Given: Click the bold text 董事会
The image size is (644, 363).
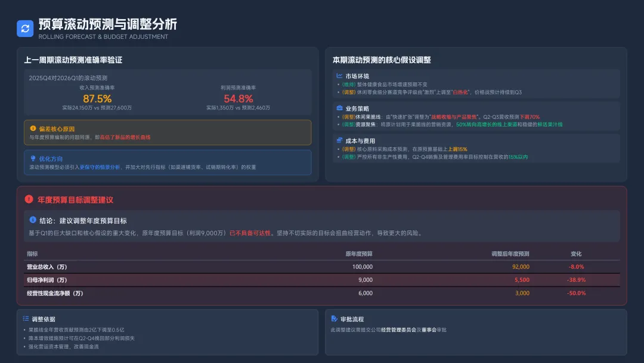Looking at the screenshot, I should click(429, 330).
